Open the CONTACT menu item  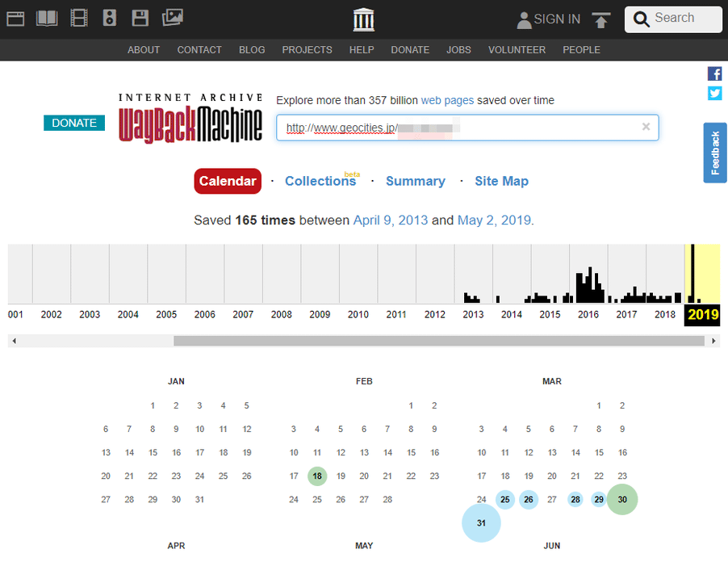coord(199,50)
